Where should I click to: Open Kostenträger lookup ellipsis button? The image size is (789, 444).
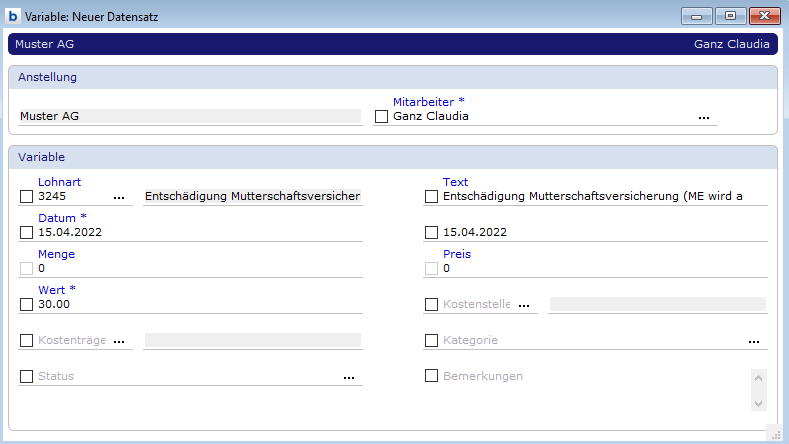click(x=120, y=341)
